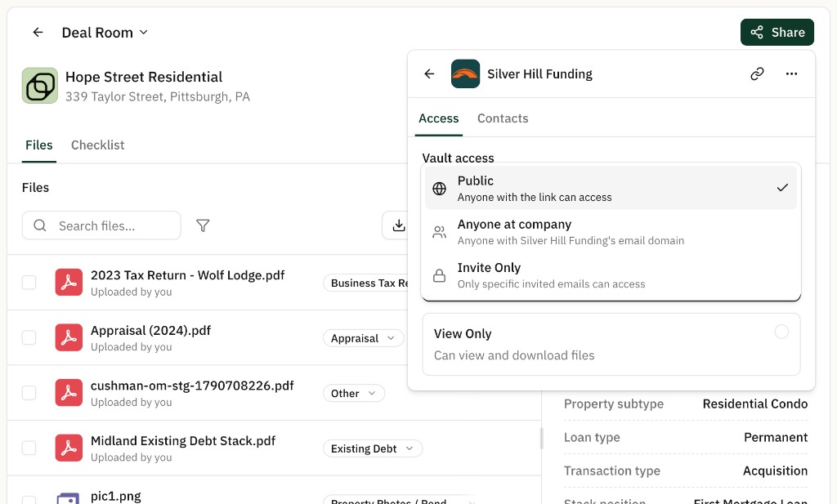This screenshot has height=504, width=837.
Task: Return from the Silver Hill Funding panel
Action: 429,74
